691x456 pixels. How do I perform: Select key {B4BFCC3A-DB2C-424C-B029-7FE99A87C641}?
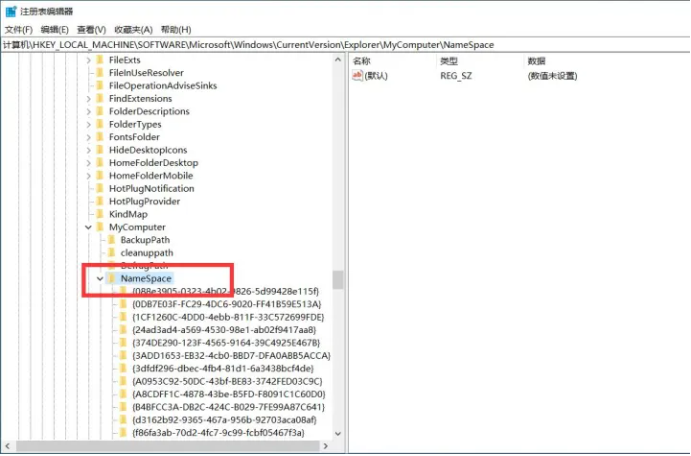228,407
